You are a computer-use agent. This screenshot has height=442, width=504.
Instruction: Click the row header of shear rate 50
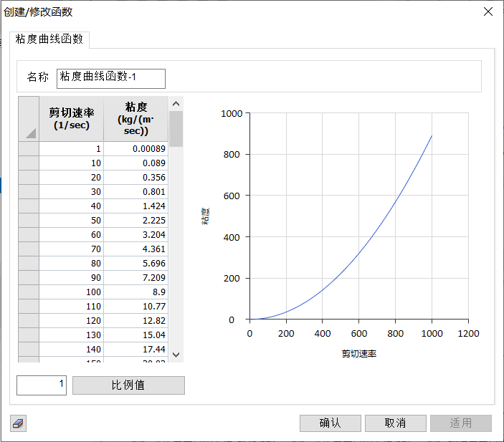click(29, 221)
